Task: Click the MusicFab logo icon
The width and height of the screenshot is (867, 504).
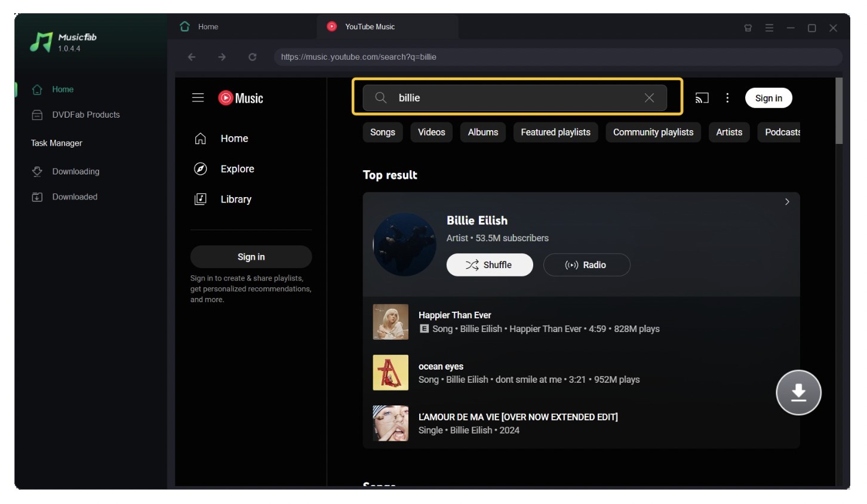Action: coord(41,42)
